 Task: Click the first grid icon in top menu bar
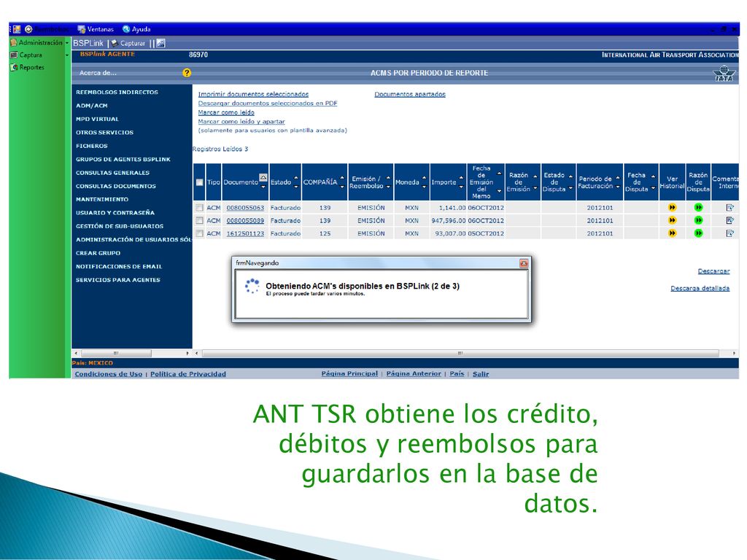tap(17, 29)
